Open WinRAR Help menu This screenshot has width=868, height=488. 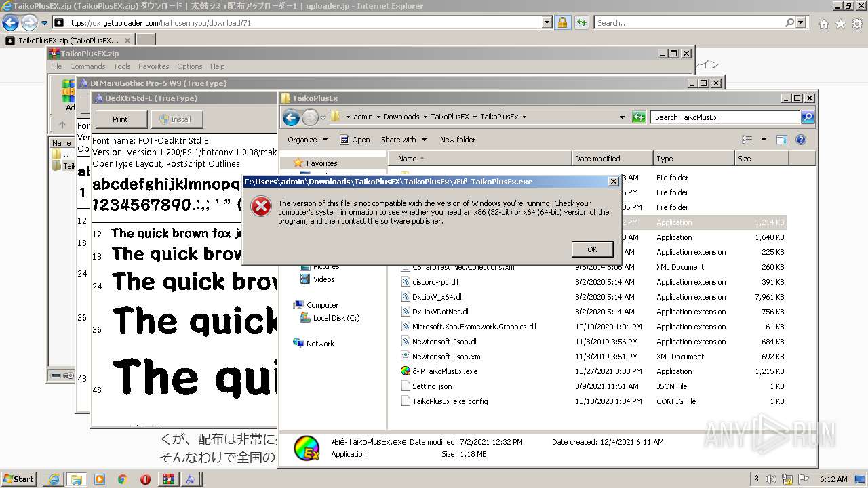217,66
